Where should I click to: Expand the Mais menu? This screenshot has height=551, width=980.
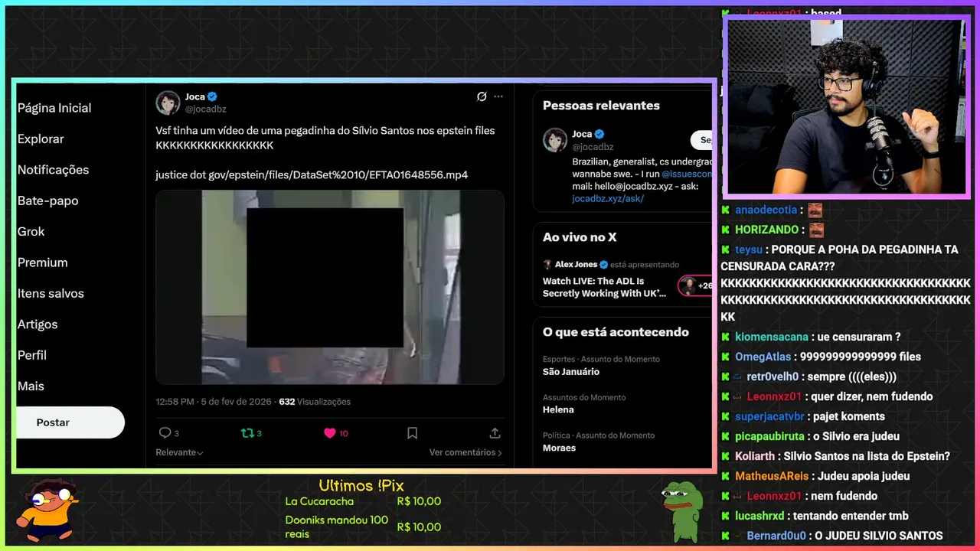31,386
